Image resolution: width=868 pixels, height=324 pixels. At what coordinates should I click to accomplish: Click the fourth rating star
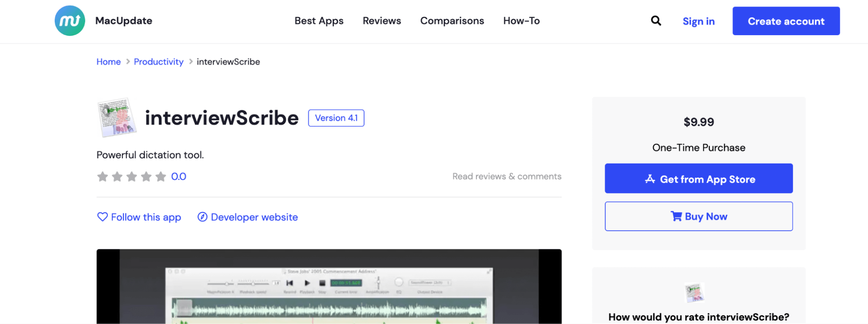[146, 177]
